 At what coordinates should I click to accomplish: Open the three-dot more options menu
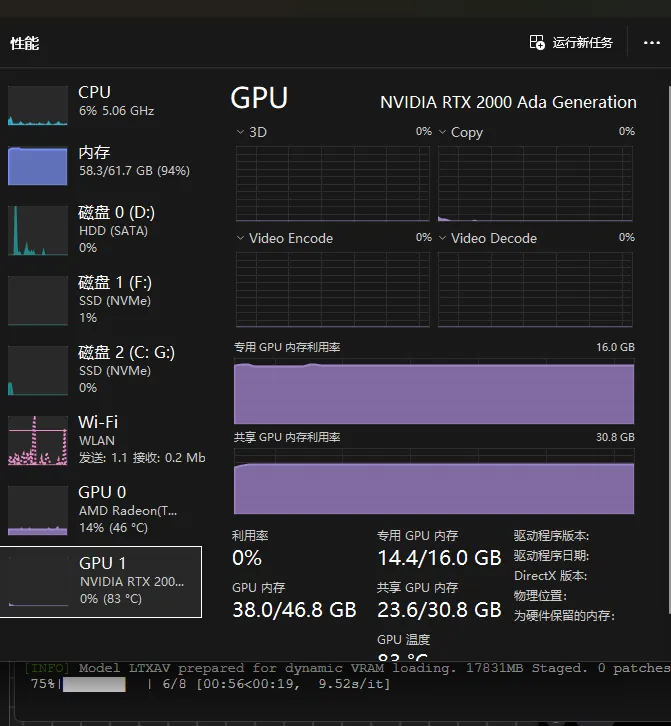point(652,43)
